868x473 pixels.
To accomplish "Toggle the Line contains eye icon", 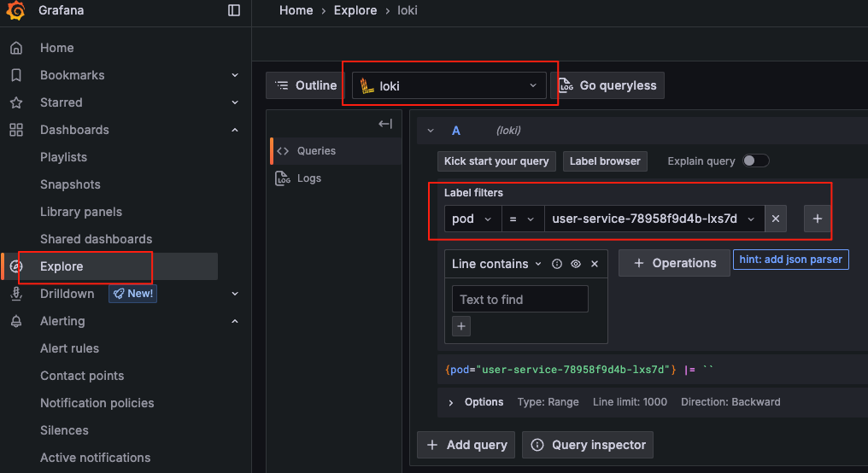I will click(576, 264).
